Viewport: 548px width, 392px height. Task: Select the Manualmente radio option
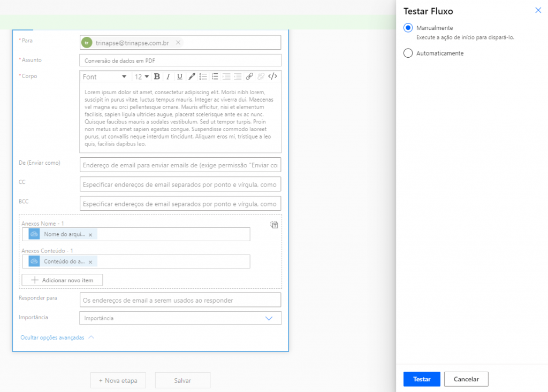(x=408, y=28)
